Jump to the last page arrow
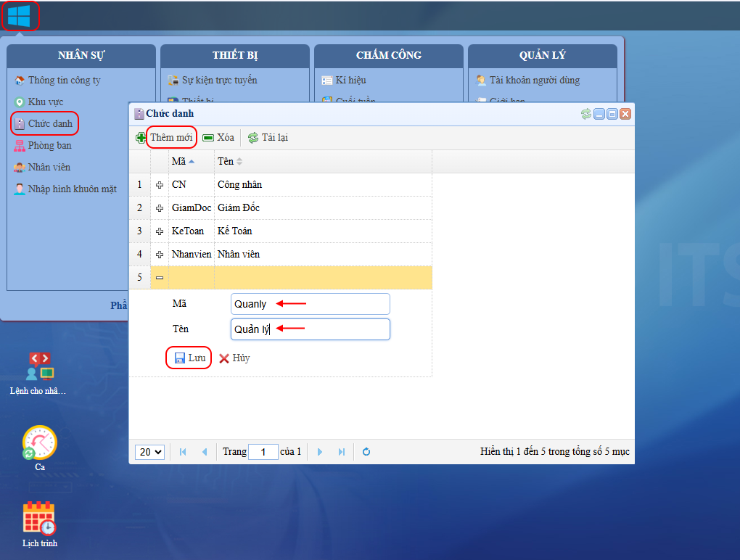The image size is (740, 560). [342, 452]
